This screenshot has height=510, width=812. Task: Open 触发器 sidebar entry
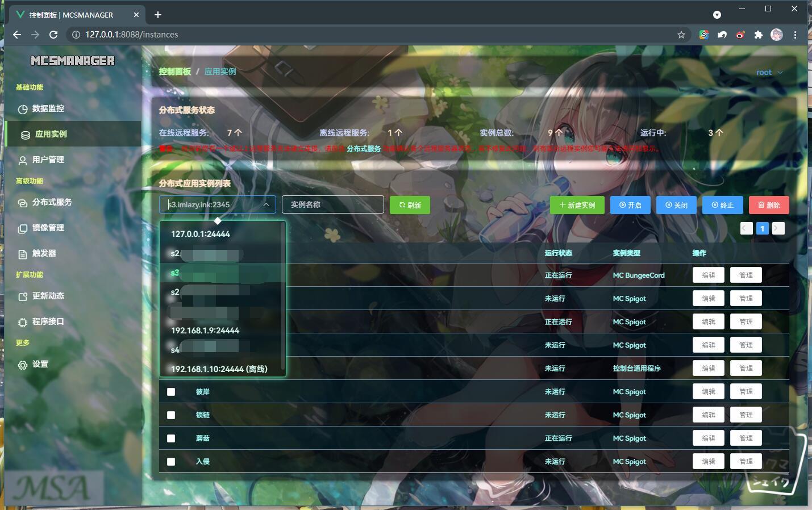tap(44, 253)
